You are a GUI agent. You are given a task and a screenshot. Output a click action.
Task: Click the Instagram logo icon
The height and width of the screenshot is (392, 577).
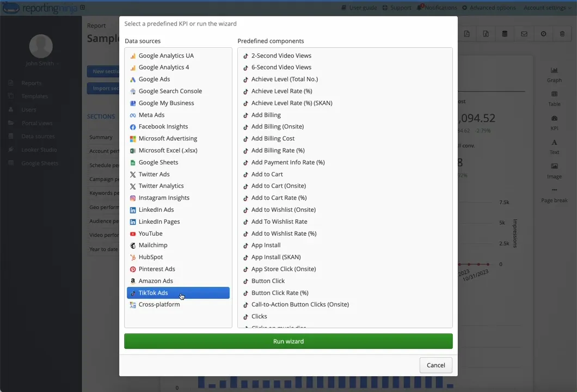pyautogui.click(x=133, y=198)
